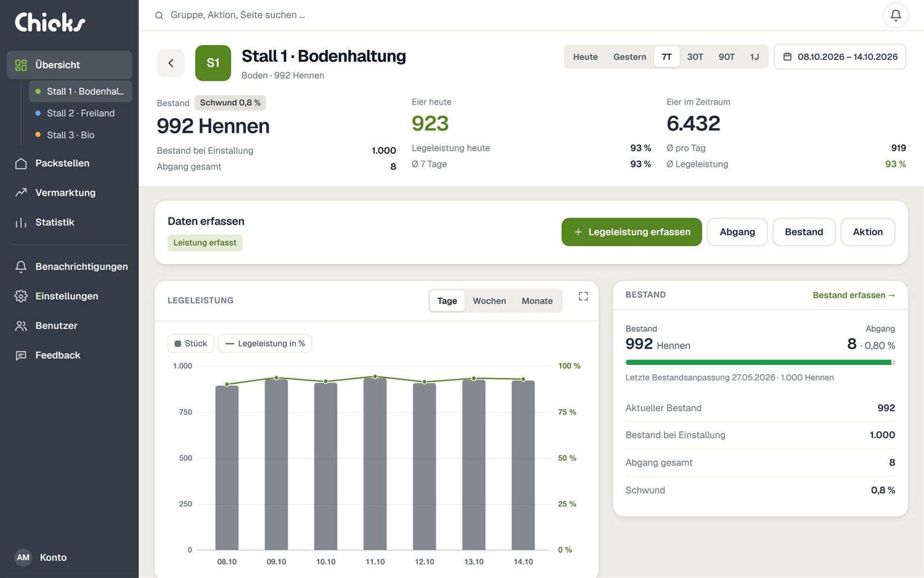Go back with the left chevron button

pos(171,63)
